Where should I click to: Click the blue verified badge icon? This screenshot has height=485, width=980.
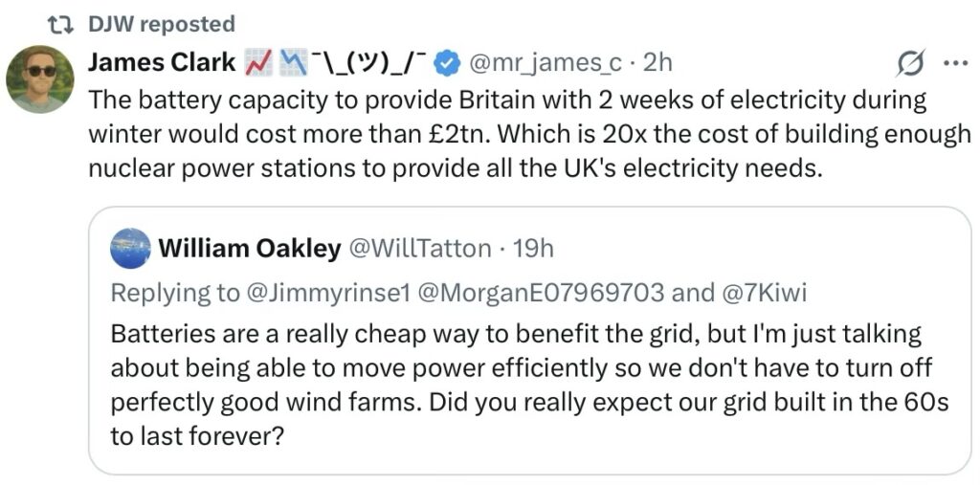pos(444,63)
